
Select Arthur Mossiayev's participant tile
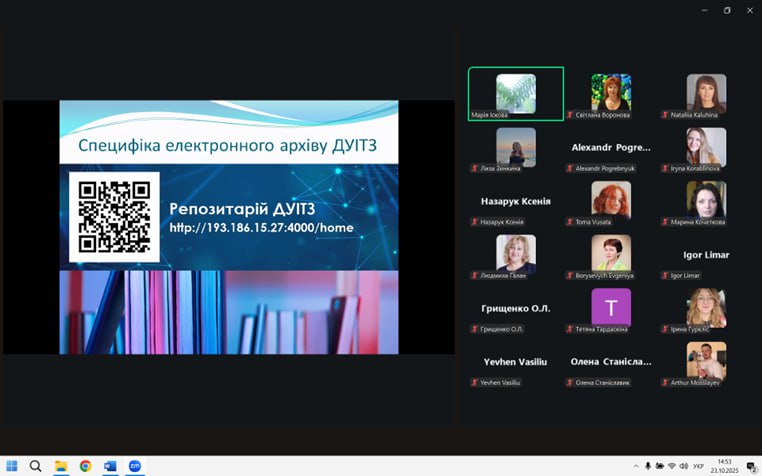point(706,361)
